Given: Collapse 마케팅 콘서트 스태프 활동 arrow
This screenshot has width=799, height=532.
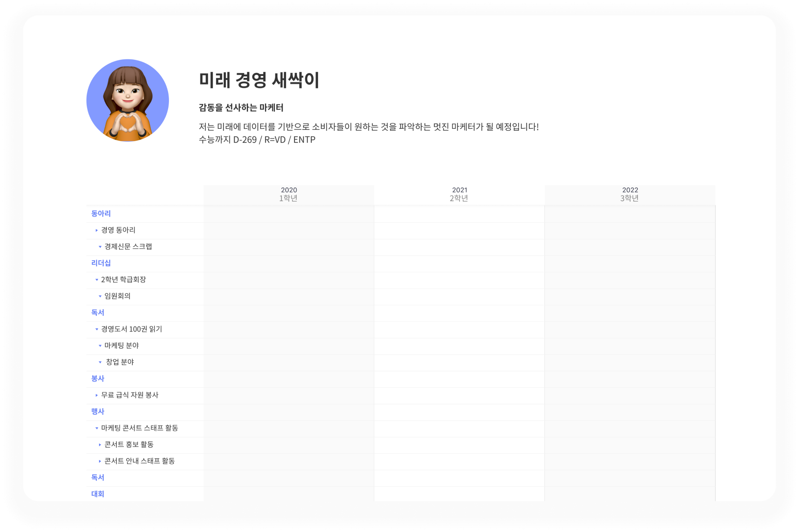Looking at the screenshot, I should (x=96, y=428).
